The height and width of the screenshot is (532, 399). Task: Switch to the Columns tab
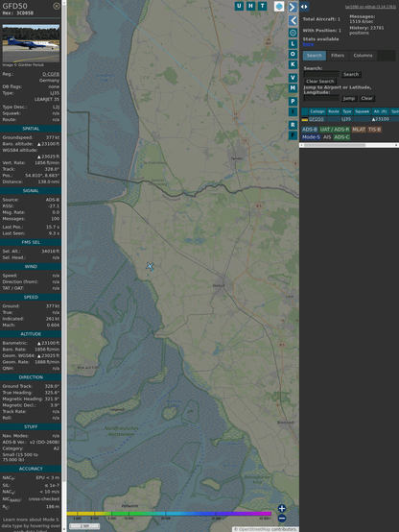[x=363, y=56]
